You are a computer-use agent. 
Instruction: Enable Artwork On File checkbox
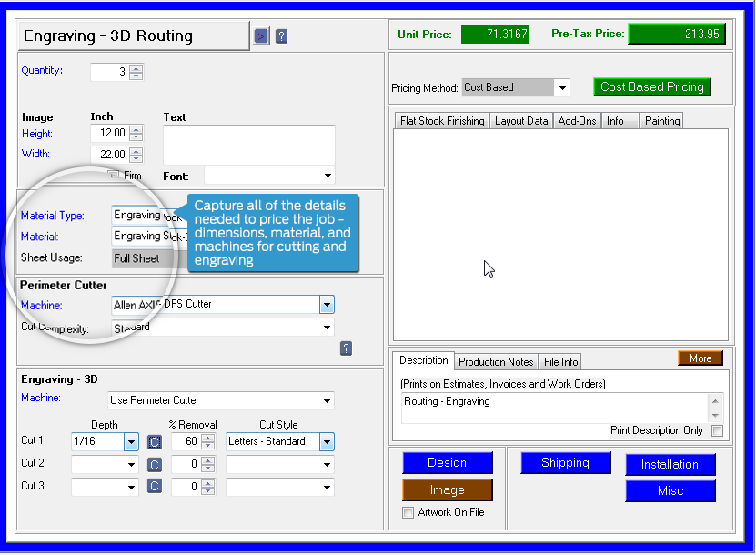coord(408,512)
